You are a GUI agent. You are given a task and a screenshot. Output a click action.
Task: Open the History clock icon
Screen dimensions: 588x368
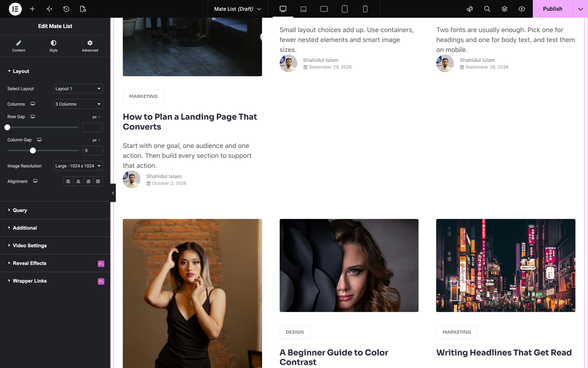[x=66, y=9]
